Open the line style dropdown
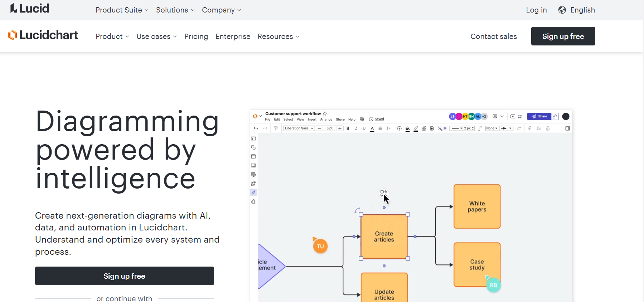 click(x=456, y=128)
